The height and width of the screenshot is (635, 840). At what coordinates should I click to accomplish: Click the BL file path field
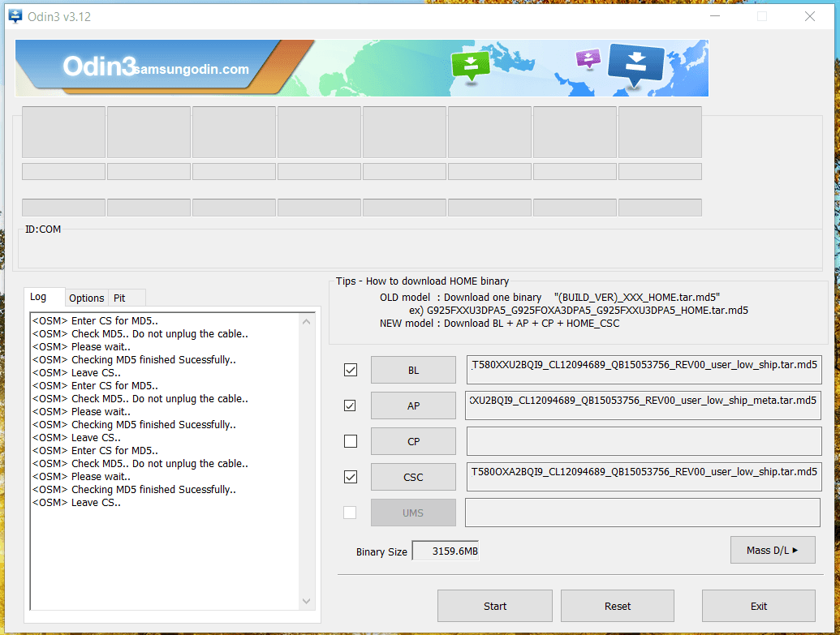[x=644, y=370]
